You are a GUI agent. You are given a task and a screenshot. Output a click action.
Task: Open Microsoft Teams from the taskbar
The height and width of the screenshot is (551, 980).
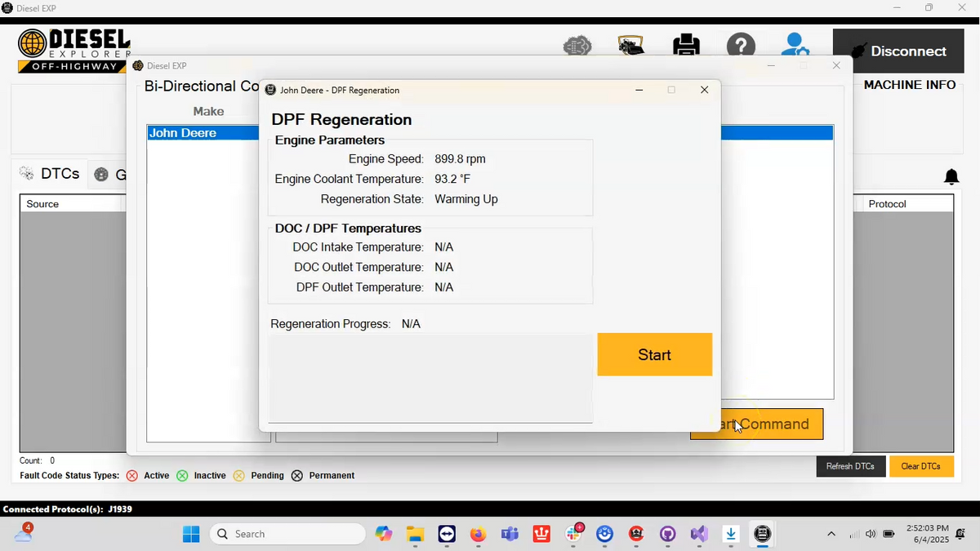(510, 534)
